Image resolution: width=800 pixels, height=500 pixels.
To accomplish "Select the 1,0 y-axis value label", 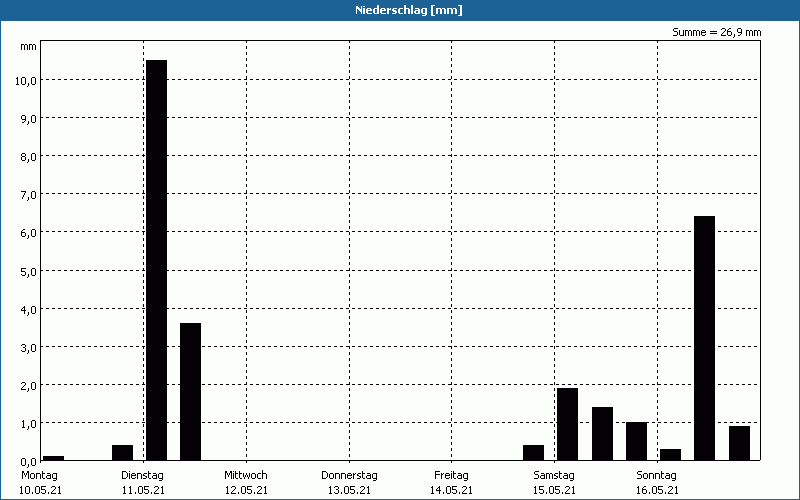I will 28,423.
